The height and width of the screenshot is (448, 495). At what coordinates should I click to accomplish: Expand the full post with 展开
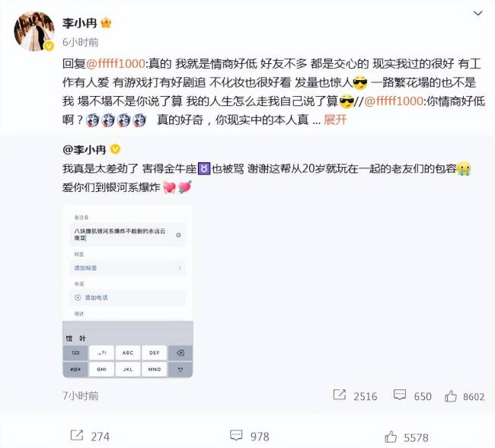point(335,120)
